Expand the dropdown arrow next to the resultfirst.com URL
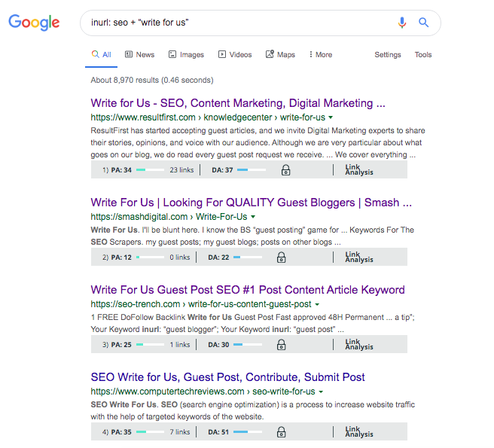Image resolution: width=494 pixels, height=448 pixels. (331, 117)
